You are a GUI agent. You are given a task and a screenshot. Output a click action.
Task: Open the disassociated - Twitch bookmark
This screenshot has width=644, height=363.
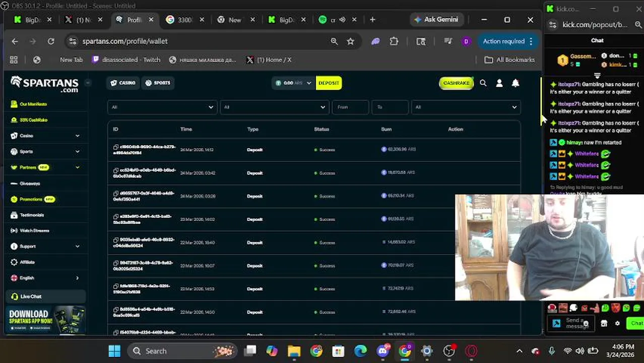(x=126, y=59)
